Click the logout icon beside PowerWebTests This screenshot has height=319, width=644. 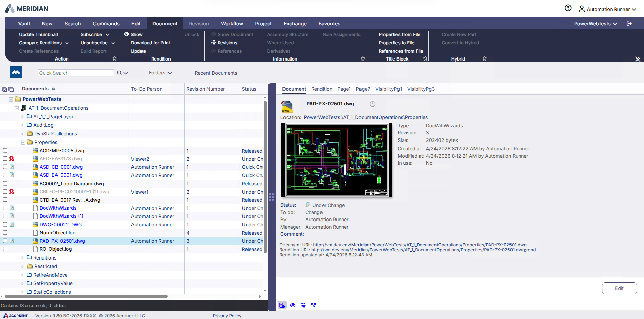(629, 24)
